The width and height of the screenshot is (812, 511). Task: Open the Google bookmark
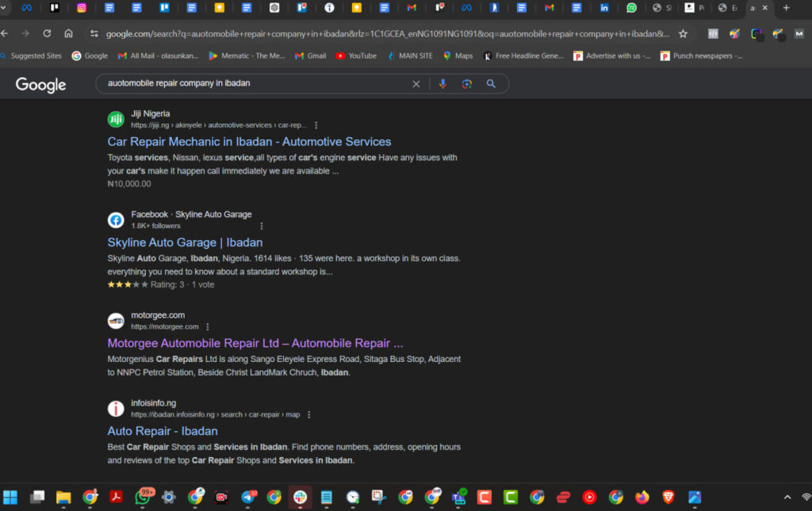tap(90, 56)
